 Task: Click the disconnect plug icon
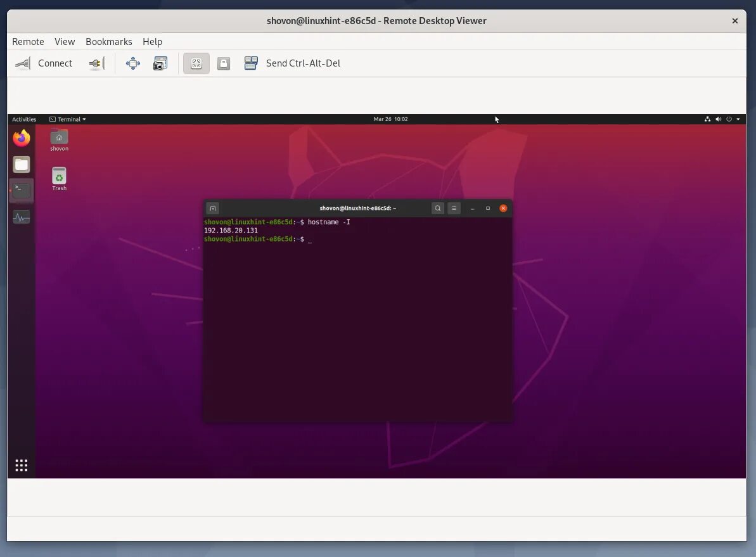[96, 63]
